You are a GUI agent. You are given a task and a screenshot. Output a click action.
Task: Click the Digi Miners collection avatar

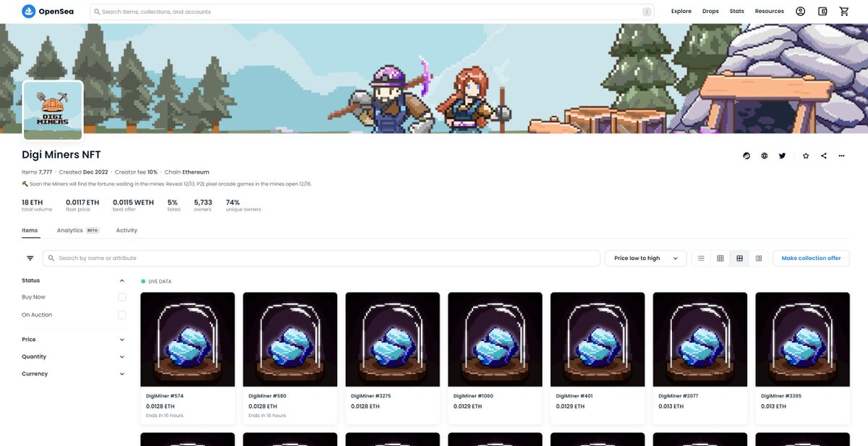pyautogui.click(x=53, y=111)
